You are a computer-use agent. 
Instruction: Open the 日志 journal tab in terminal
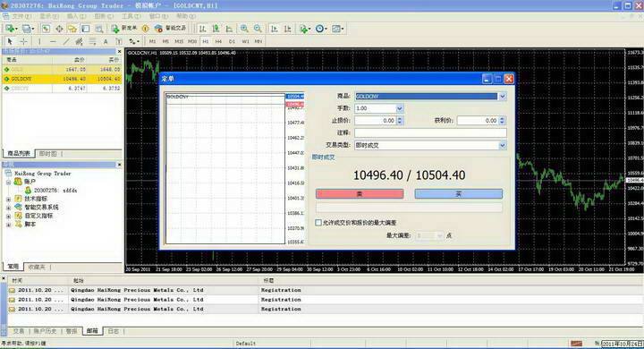[114, 331]
